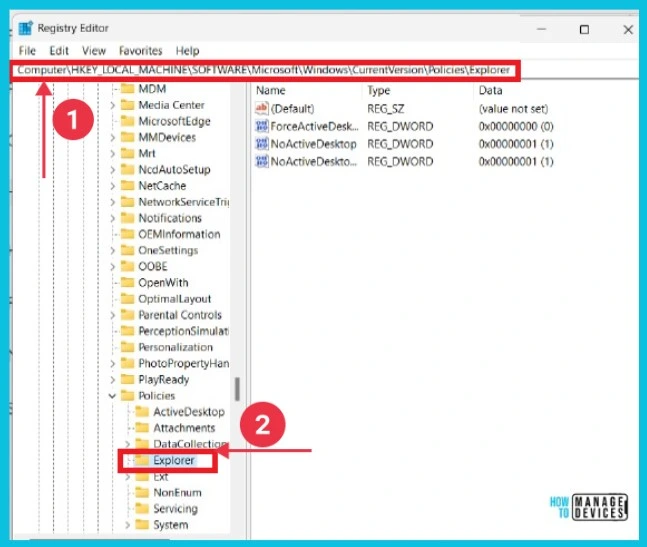Select the Attachments key
Screen dimensions: 647x547
click(184, 428)
